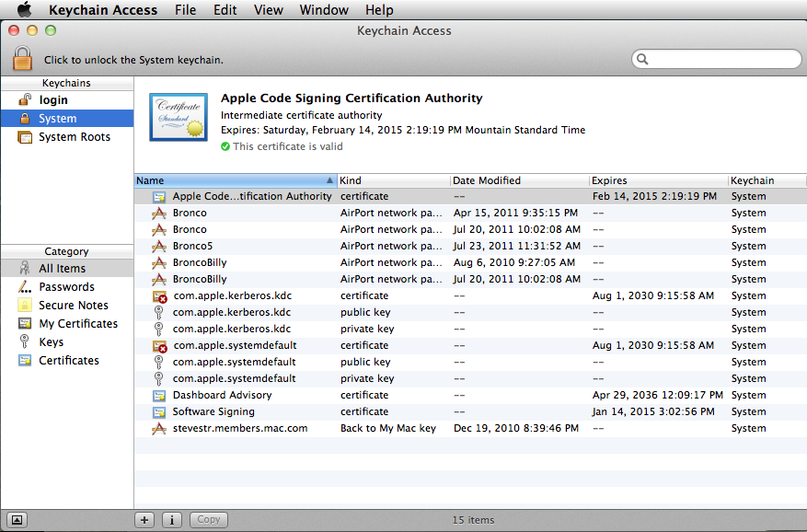Click the 'Apr 29, 2036 12:09:17 PM' expiry cell
The width and height of the screenshot is (807, 532).
pyautogui.click(x=658, y=395)
